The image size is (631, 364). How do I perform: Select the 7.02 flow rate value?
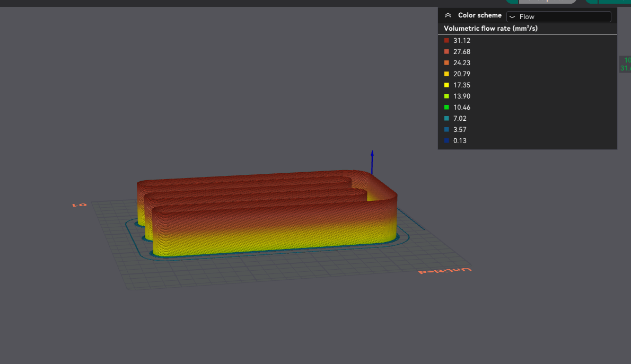(x=460, y=118)
